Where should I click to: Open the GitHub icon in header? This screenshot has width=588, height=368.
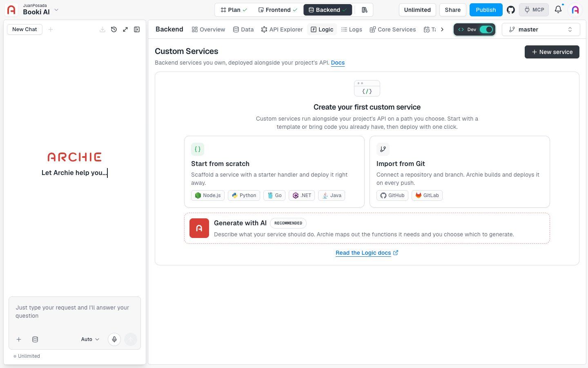pyautogui.click(x=511, y=10)
